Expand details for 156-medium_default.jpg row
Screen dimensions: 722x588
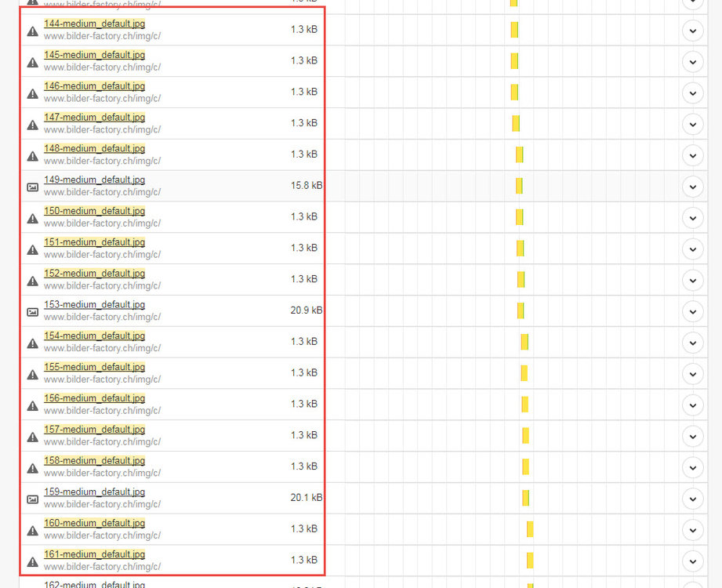[x=692, y=405]
